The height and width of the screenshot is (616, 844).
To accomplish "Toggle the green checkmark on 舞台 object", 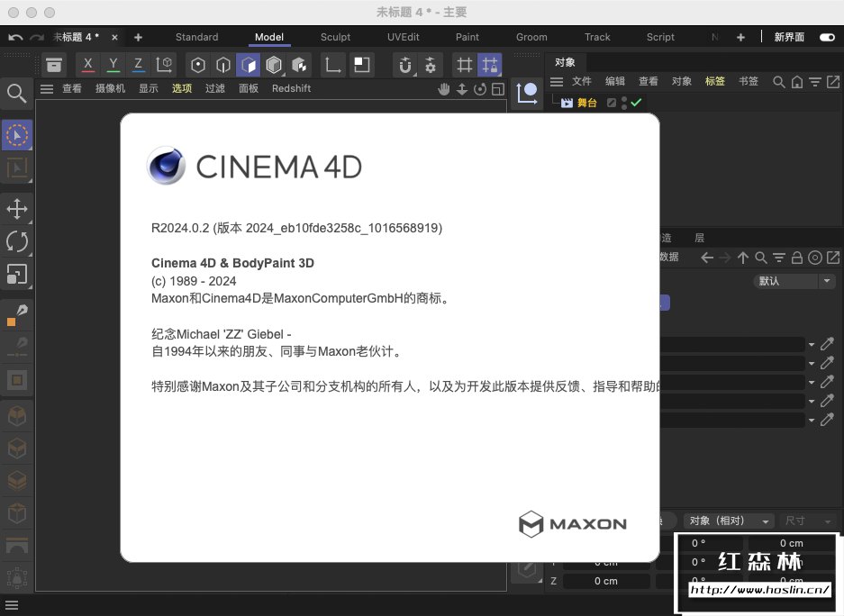I will tap(636, 103).
